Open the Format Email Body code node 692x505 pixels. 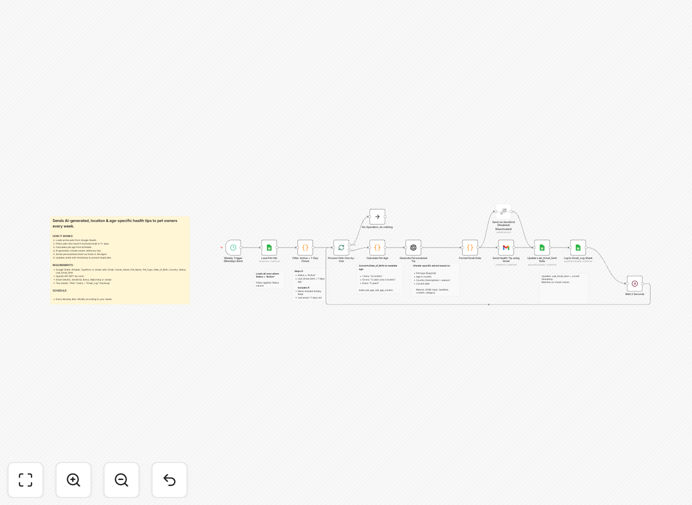[x=470, y=248]
